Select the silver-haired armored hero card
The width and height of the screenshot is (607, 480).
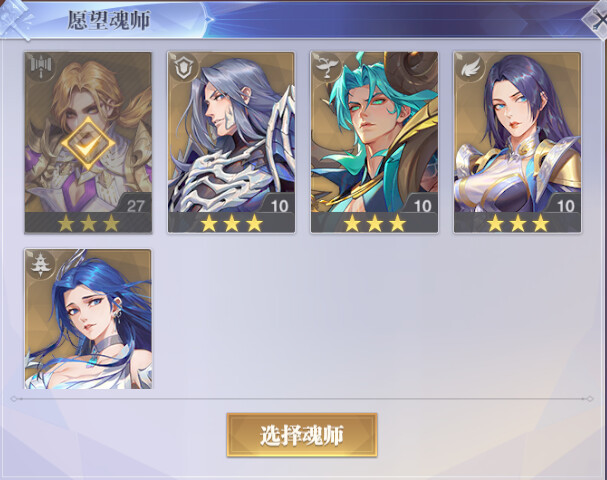coord(231,142)
